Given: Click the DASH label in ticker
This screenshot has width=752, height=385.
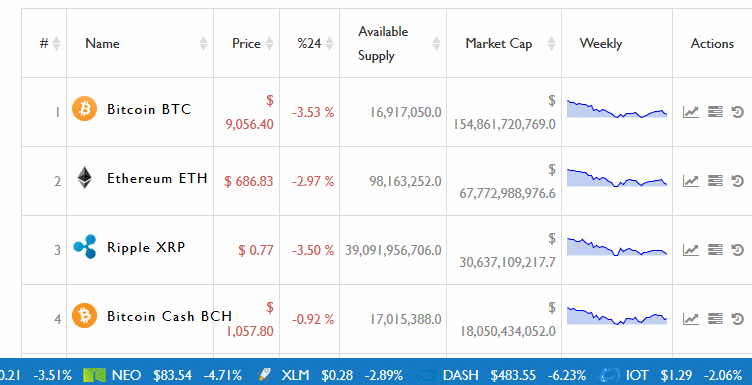Looking at the screenshot, I should coord(460,375).
